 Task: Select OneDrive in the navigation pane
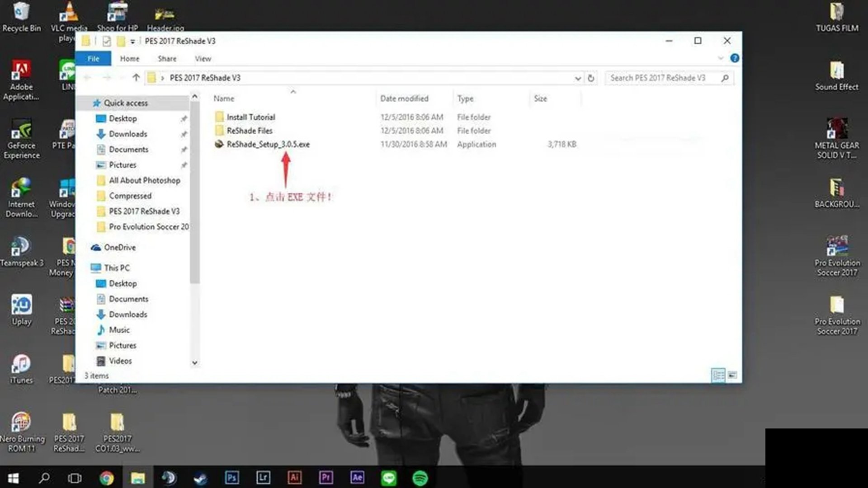point(119,248)
